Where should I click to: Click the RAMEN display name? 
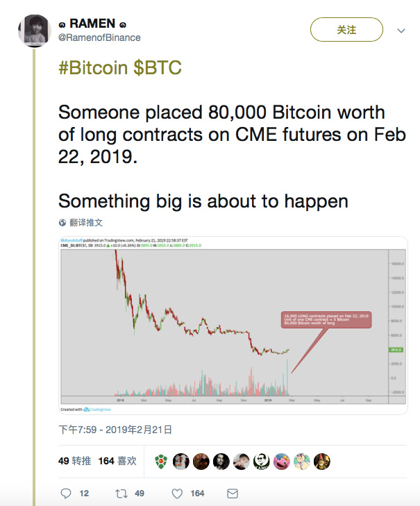click(92, 24)
